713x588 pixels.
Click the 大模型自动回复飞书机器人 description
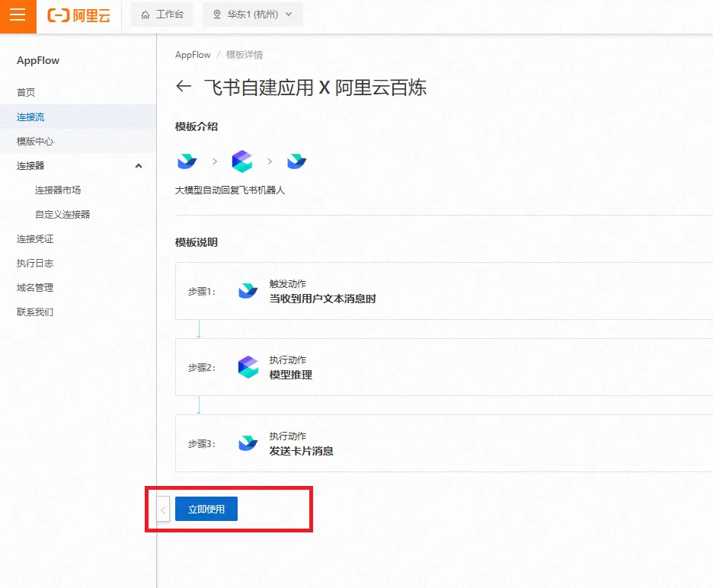point(230,190)
